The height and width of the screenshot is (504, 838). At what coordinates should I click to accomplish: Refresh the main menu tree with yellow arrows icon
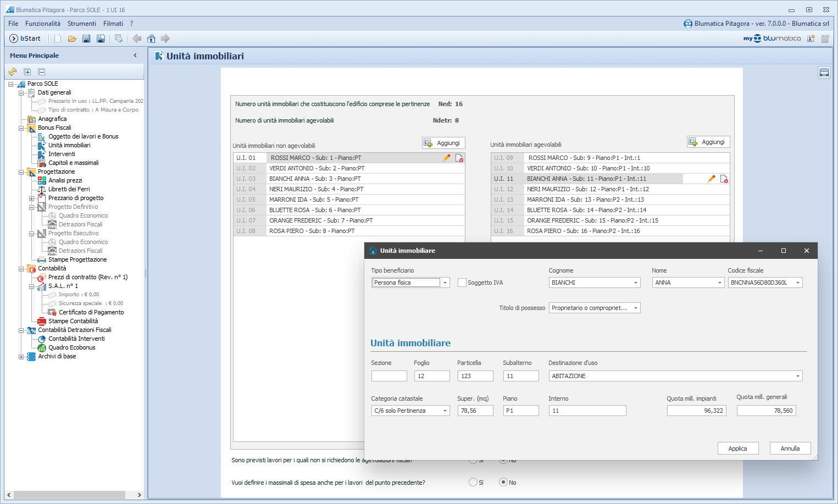pyautogui.click(x=13, y=72)
